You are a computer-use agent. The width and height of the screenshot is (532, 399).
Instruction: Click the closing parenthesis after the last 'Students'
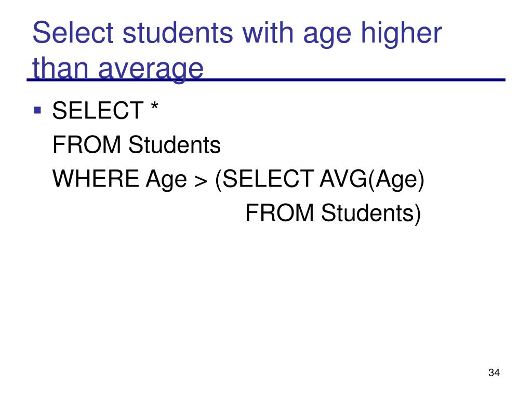[x=418, y=214]
